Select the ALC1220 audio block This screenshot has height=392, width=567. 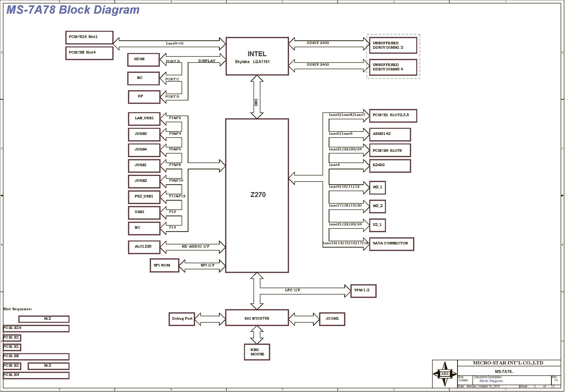144,247
